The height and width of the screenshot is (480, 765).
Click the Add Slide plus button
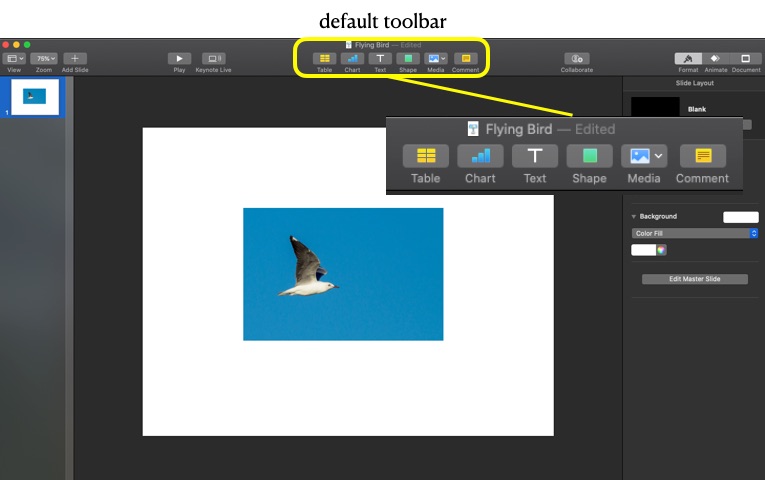click(x=75, y=59)
